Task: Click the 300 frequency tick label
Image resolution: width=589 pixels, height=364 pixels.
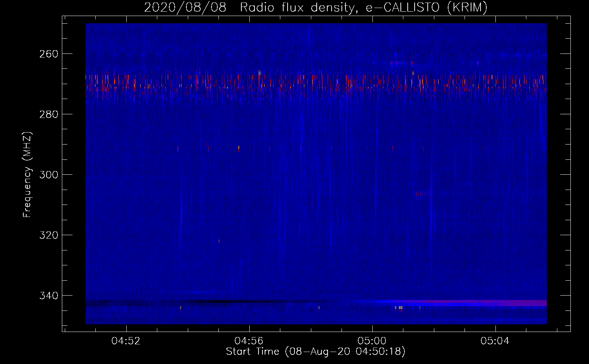Action: click(48, 175)
